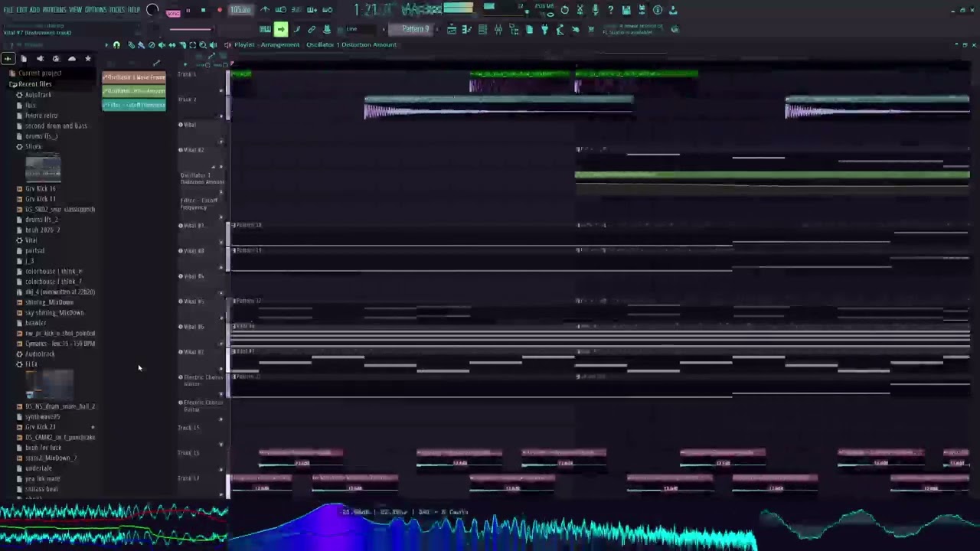Click the typing keyboard to piano icon
Viewport: 980px width, 551px height.
[x=265, y=29]
